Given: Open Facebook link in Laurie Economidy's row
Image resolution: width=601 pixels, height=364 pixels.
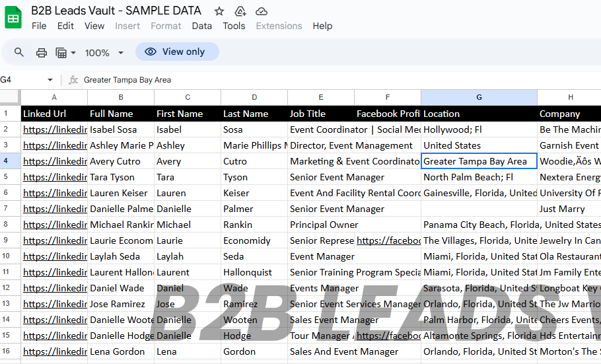Looking at the screenshot, I should click(x=388, y=240).
